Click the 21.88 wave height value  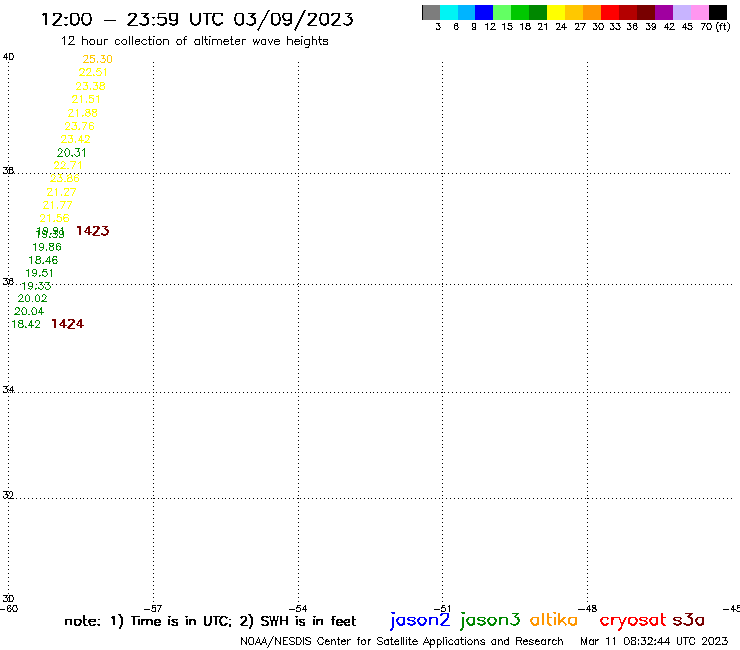[x=83, y=113]
